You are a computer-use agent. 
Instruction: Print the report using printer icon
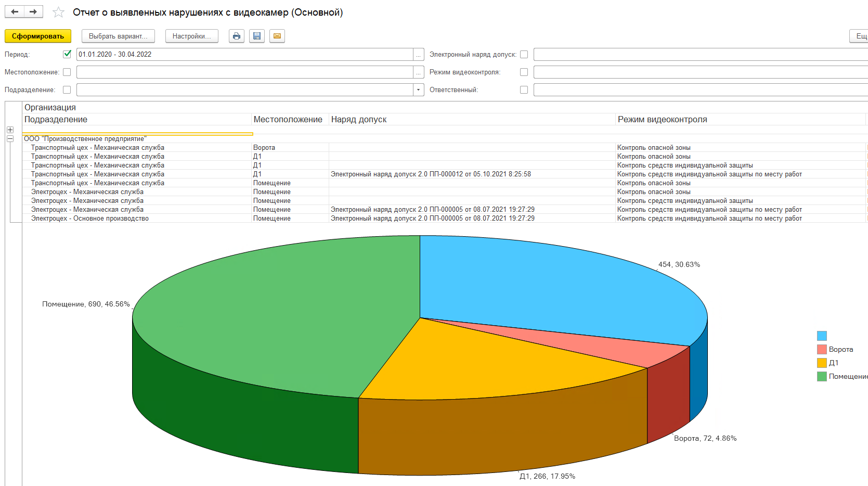(237, 36)
